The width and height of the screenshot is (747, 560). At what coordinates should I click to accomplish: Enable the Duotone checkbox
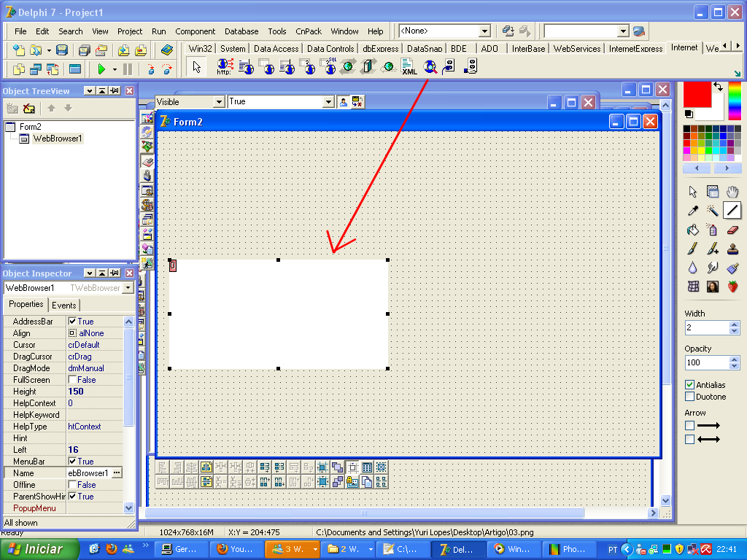pyautogui.click(x=689, y=396)
